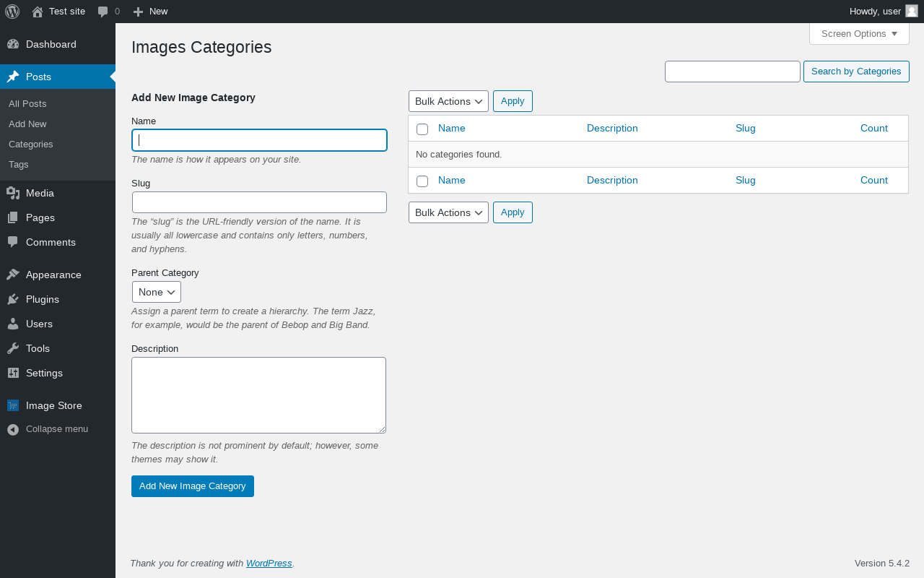Check the select-all checkbox in table footer

click(x=422, y=181)
